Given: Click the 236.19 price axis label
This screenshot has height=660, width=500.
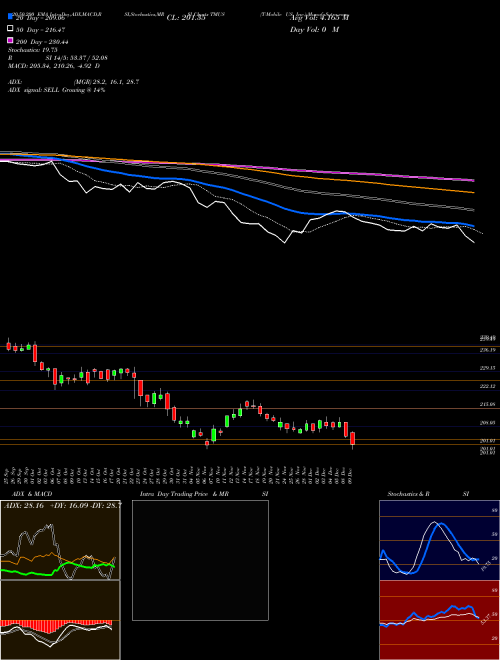Looking at the screenshot, I should click(x=487, y=350).
